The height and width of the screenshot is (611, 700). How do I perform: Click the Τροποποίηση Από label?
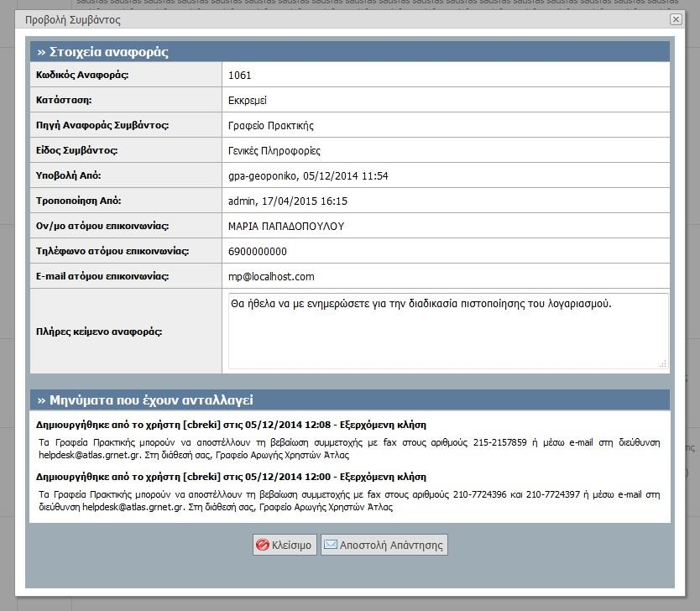[79, 201]
